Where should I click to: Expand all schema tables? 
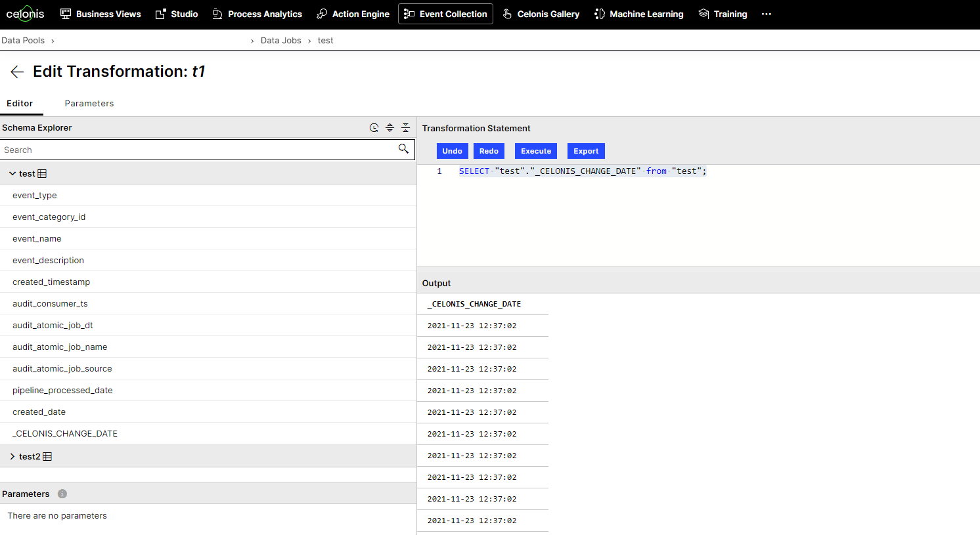pyautogui.click(x=390, y=127)
